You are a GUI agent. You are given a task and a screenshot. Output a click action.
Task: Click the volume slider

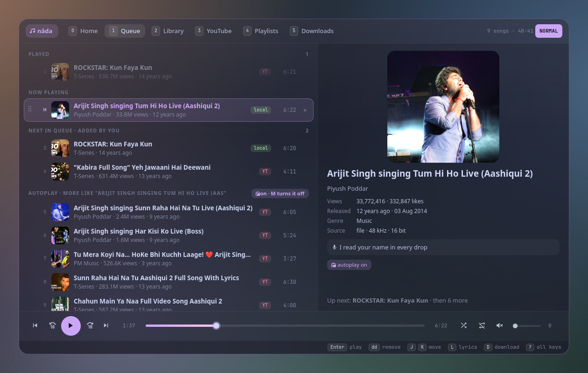527,326
